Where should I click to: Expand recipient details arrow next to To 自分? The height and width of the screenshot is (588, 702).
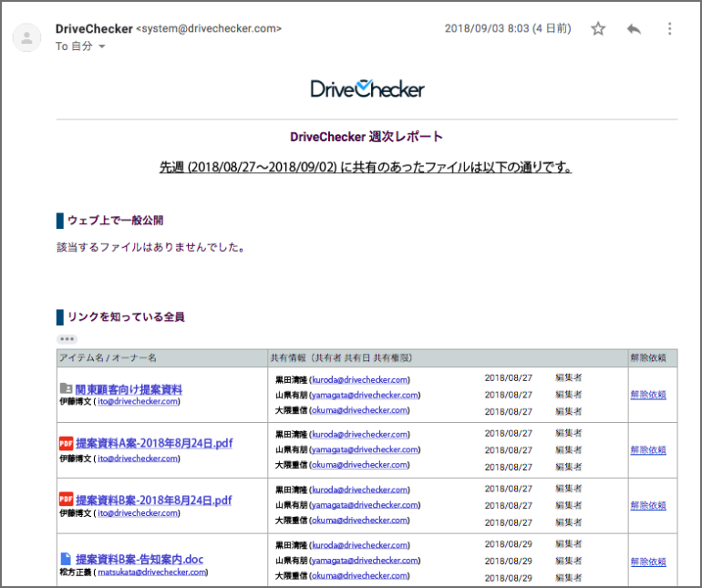[x=101, y=46]
